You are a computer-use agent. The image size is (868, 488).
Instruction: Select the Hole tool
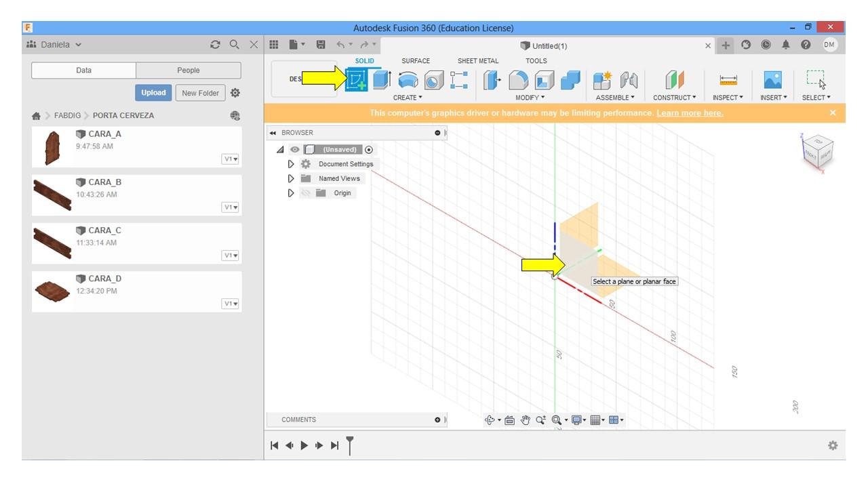point(433,81)
